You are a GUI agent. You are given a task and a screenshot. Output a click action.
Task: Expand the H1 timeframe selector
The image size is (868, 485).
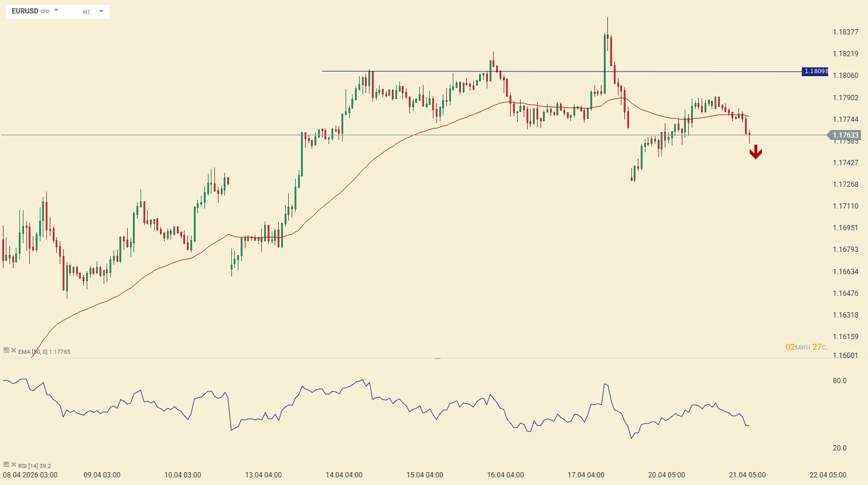(101, 11)
